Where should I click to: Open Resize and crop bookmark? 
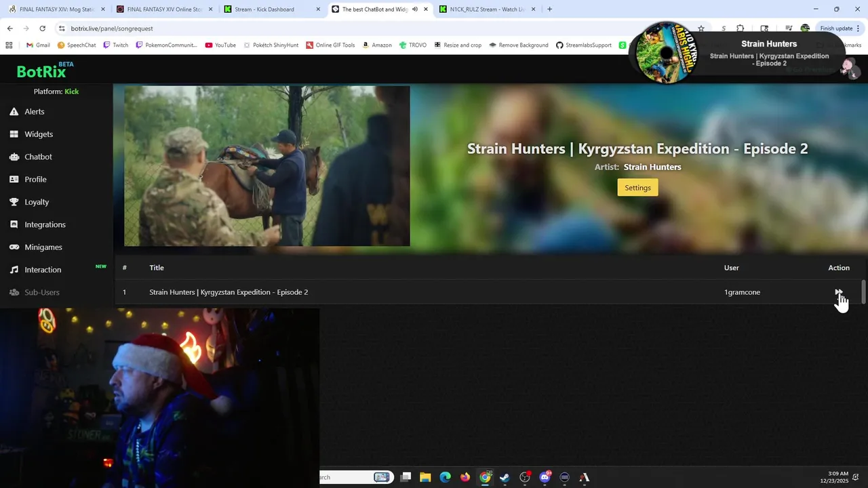click(458, 45)
